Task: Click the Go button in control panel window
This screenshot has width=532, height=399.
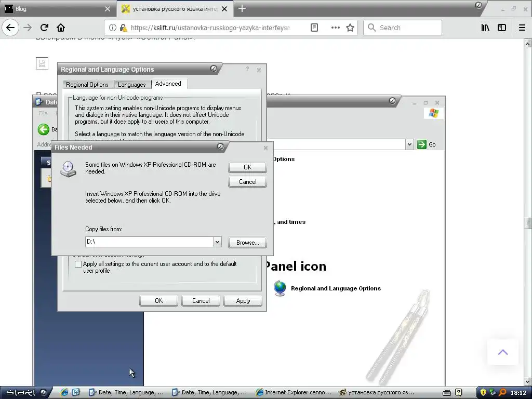Action: (427, 144)
